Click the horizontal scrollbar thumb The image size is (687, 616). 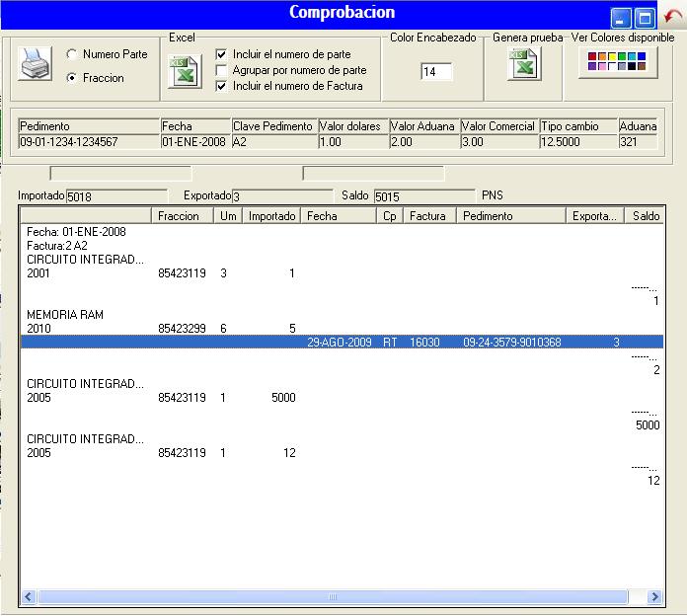[333, 596]
